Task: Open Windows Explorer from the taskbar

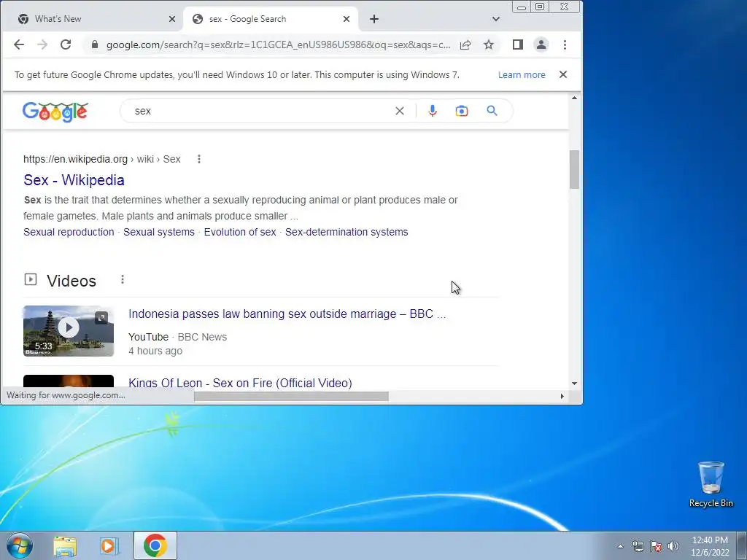Action: [x=65, y=546]
